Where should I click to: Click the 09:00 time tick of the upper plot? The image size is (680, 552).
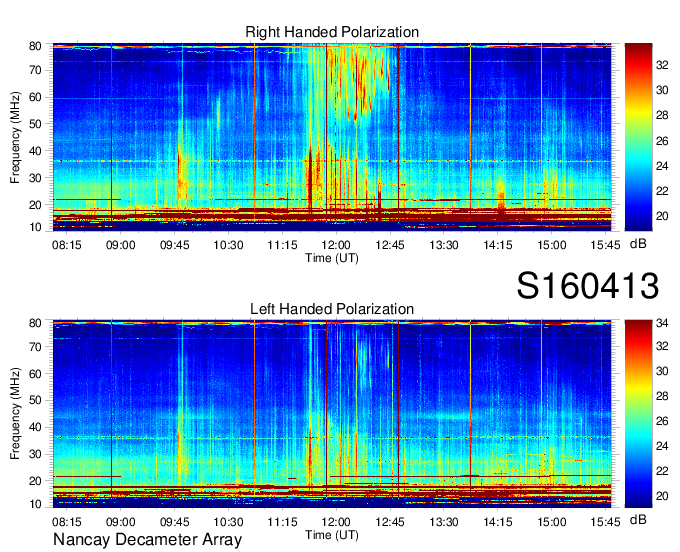(x=121, y=245)
